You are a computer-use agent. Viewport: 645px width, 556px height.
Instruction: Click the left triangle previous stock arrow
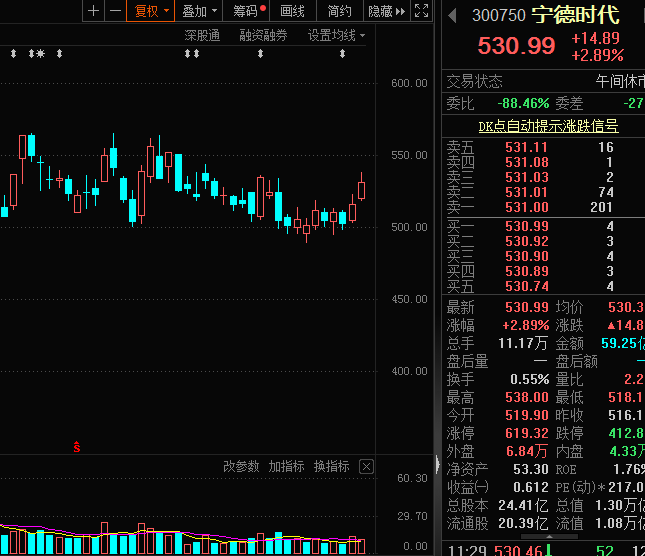pos(452,15)
